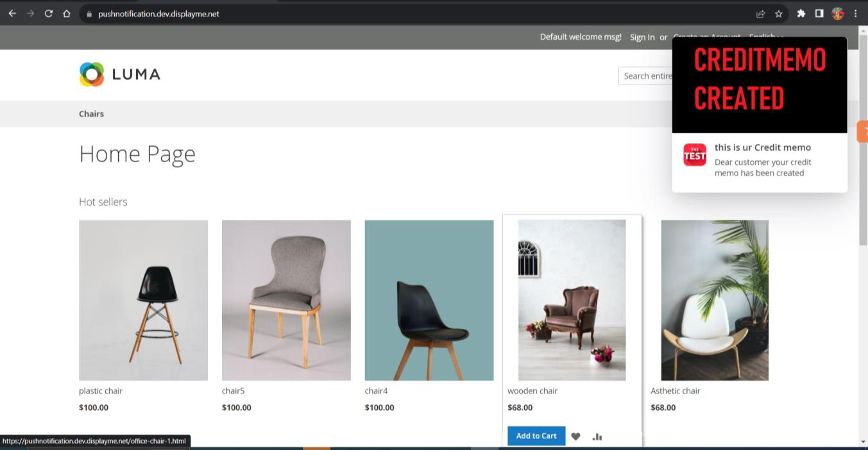Reload the page in browser
The width and height of the screenshot is (868, 450).
48,13
